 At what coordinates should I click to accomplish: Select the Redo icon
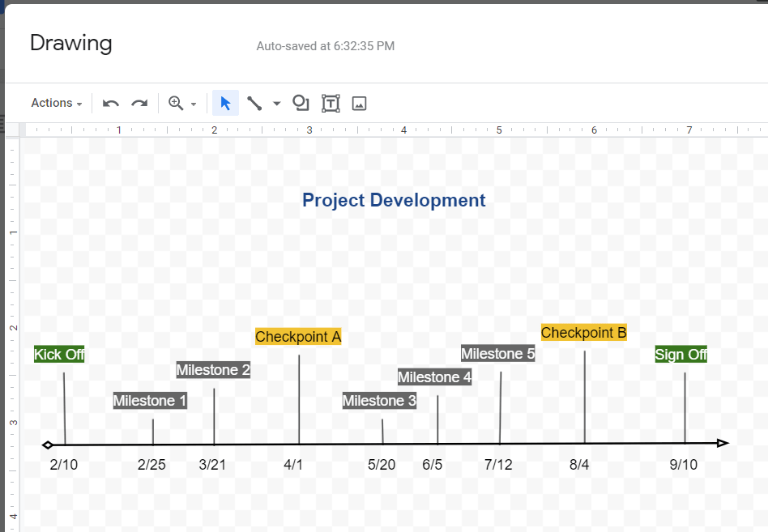coord(139,103)
